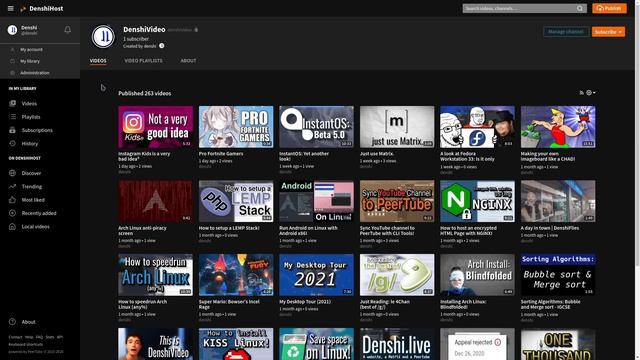Image resolution: width=640 pixels, height=360 pixels.
Task: Copy channel handle icon beside DenshiVideo
Action: (196, 30)
